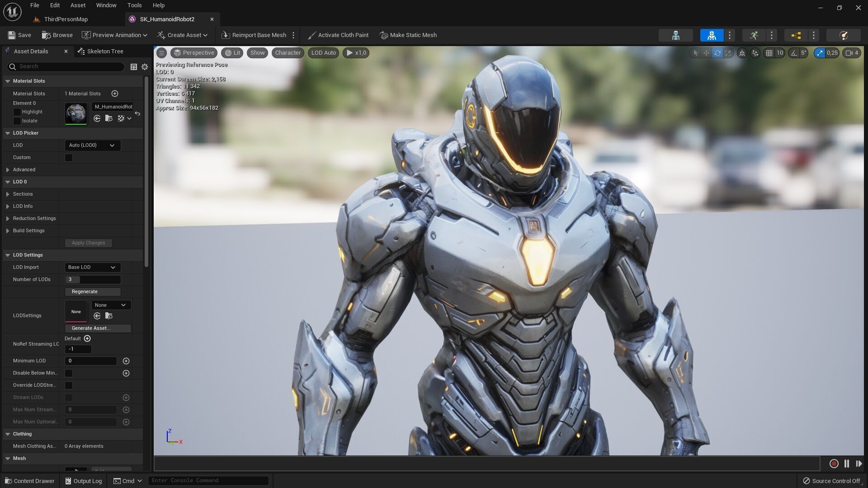Click Reimport Base Mesh
Screen dimensions: 868x488
[x=254, y=35]
